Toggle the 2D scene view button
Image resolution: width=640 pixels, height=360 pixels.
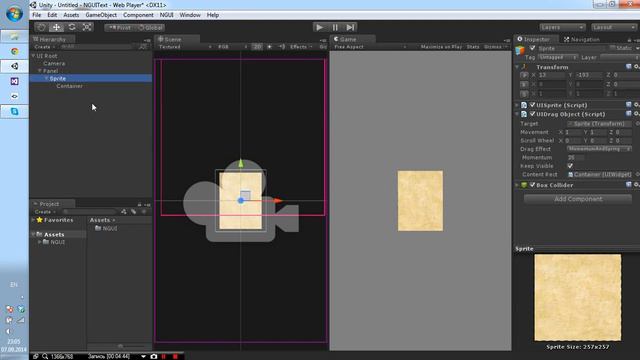click(257, 47)
